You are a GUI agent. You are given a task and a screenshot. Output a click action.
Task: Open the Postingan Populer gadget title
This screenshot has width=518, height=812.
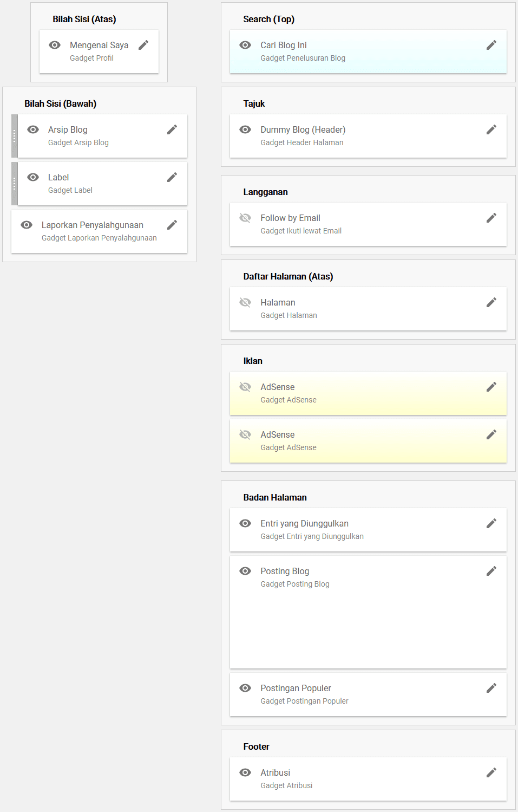[x=296, y=688]
